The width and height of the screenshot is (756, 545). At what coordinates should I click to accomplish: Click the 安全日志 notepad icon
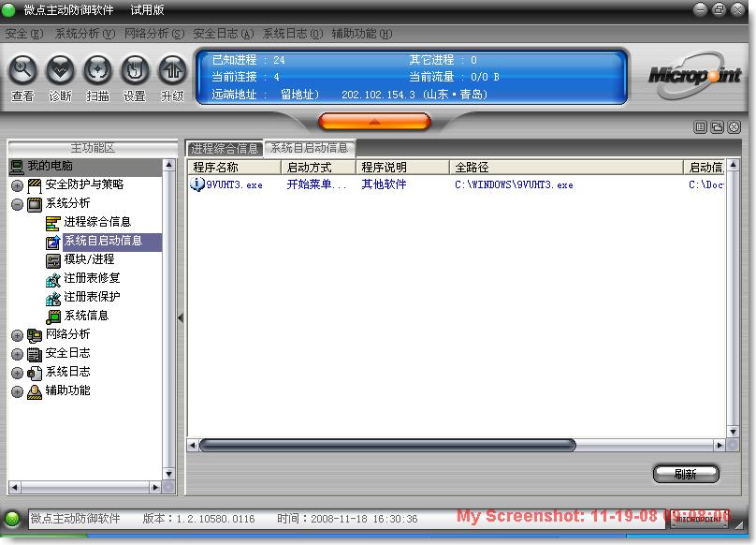coord(35,354)
